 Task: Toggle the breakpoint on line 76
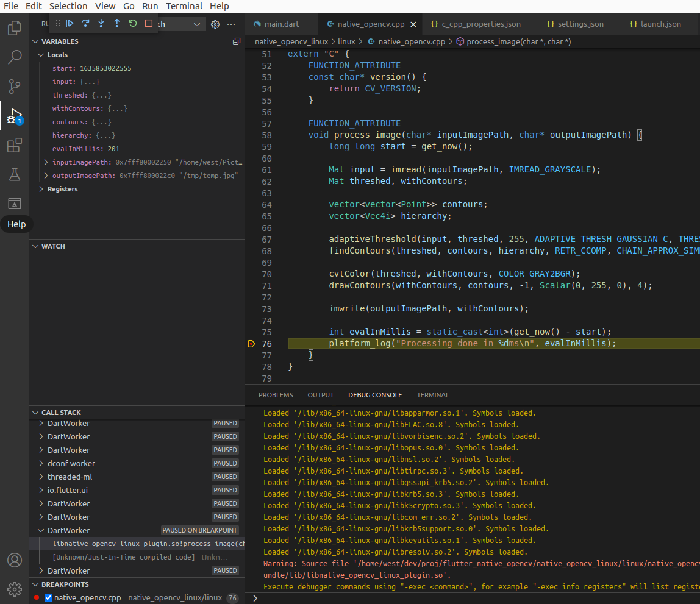251,344
